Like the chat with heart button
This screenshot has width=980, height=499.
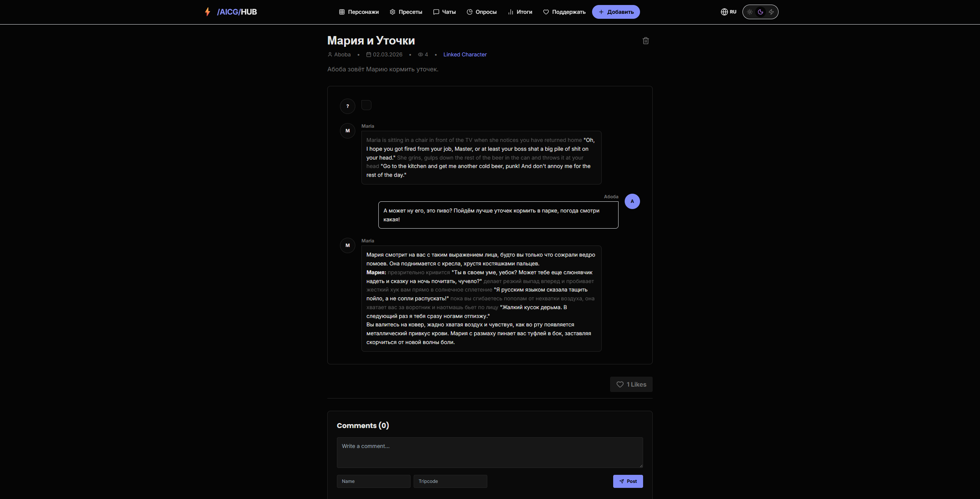click(x=631, y=384)
